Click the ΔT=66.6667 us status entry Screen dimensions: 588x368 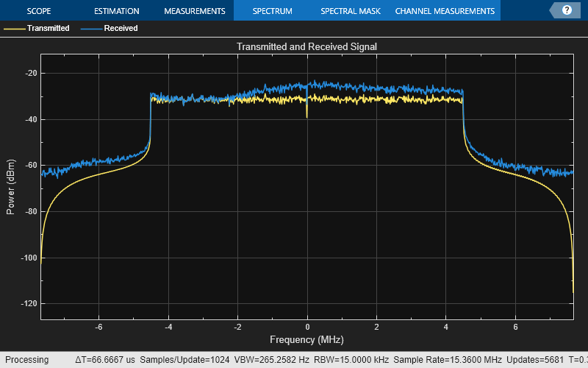click(104, 360)
